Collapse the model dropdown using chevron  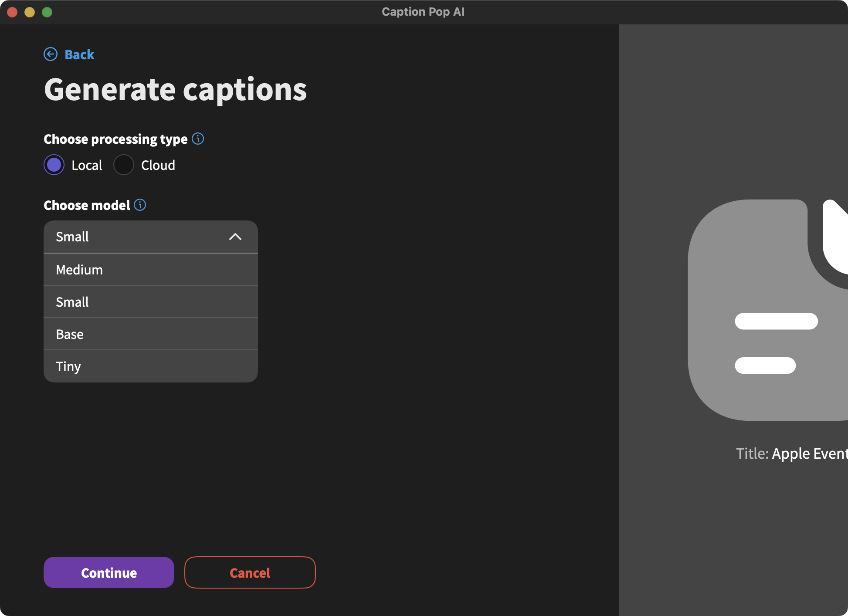(x=235, y=237)
